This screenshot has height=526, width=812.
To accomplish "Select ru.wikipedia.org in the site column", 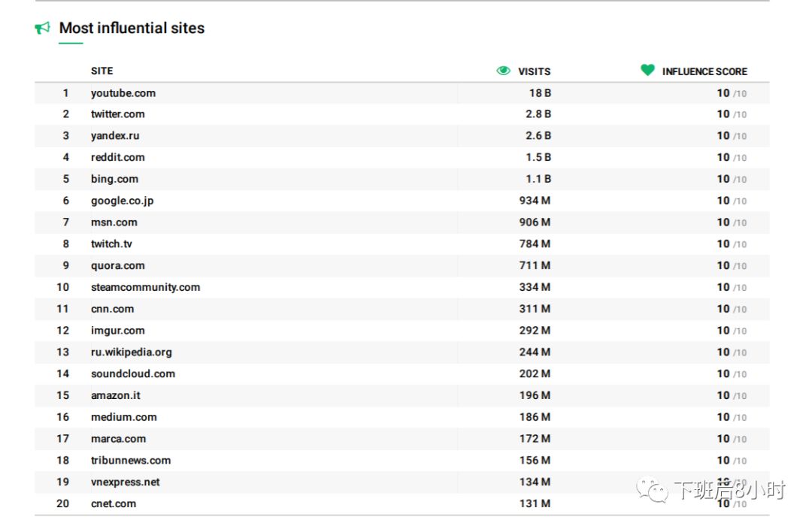I will tap(132, 352).
